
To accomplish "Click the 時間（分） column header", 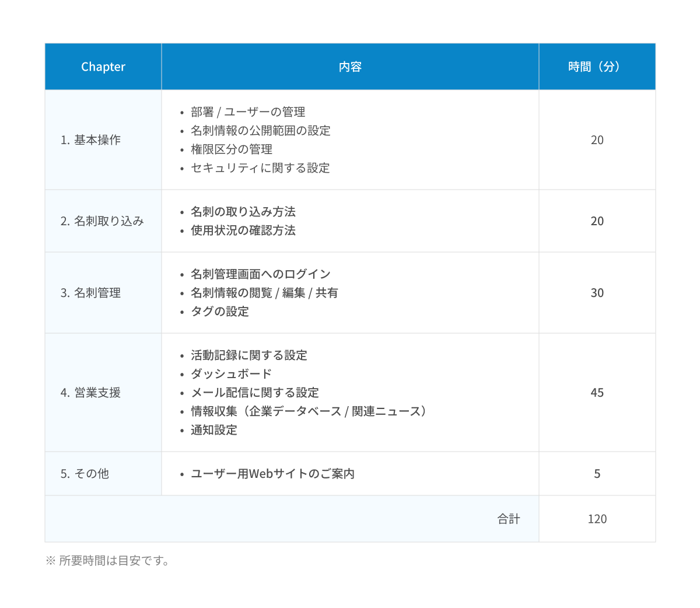I will (596, 67).
